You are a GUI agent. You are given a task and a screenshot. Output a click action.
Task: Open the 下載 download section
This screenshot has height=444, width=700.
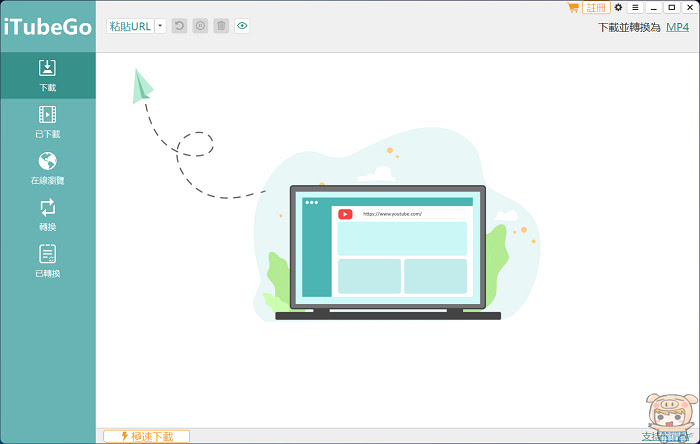click(x=47, y=75)
